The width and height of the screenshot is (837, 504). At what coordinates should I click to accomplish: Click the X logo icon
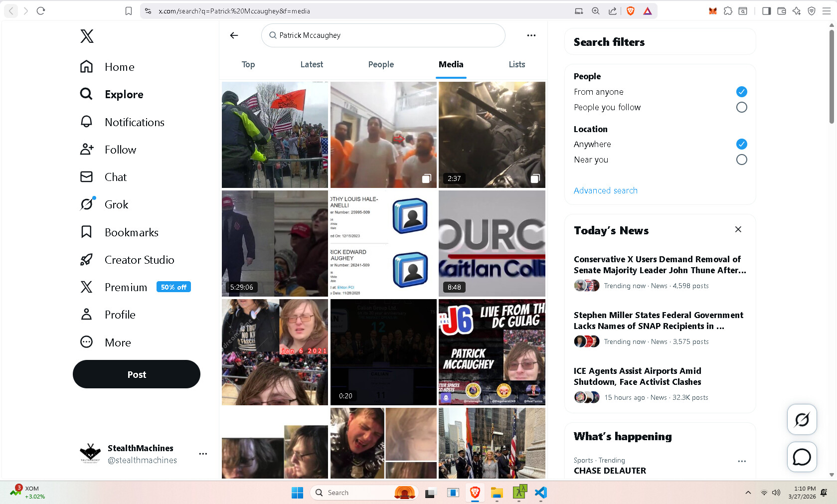tap(87, 36)
